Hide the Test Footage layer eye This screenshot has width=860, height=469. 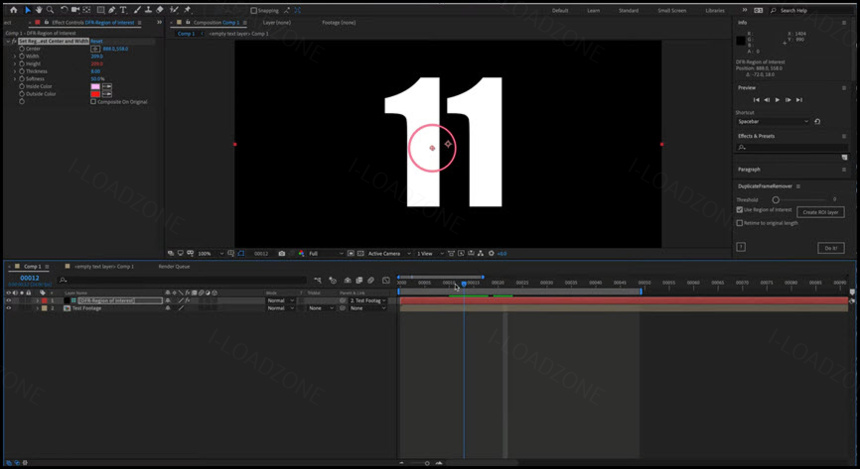click(8, 308)
